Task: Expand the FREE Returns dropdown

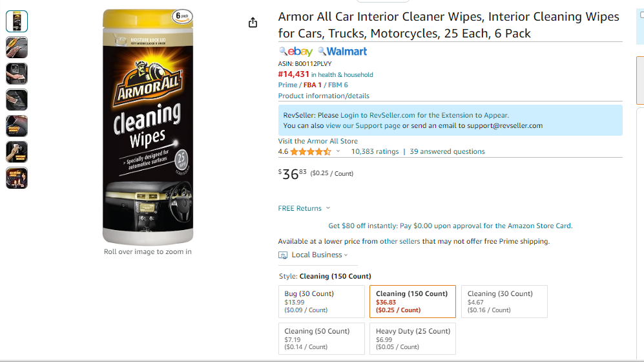Action: point(304,208)
